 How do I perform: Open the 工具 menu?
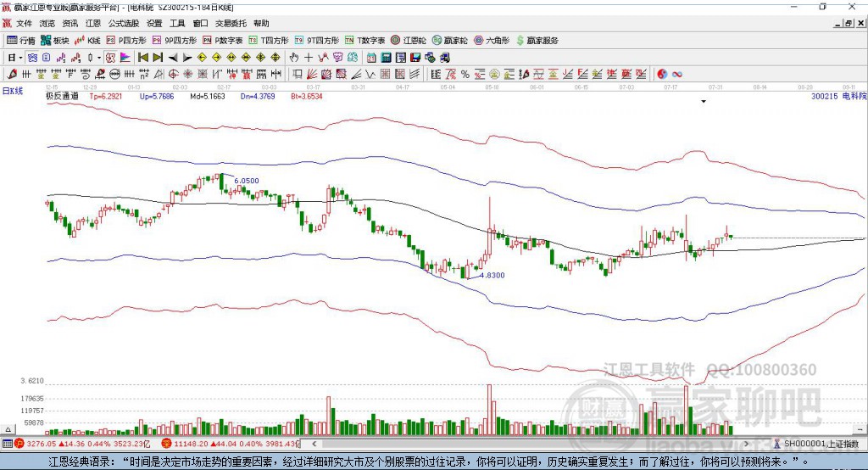tap(177, 23)
